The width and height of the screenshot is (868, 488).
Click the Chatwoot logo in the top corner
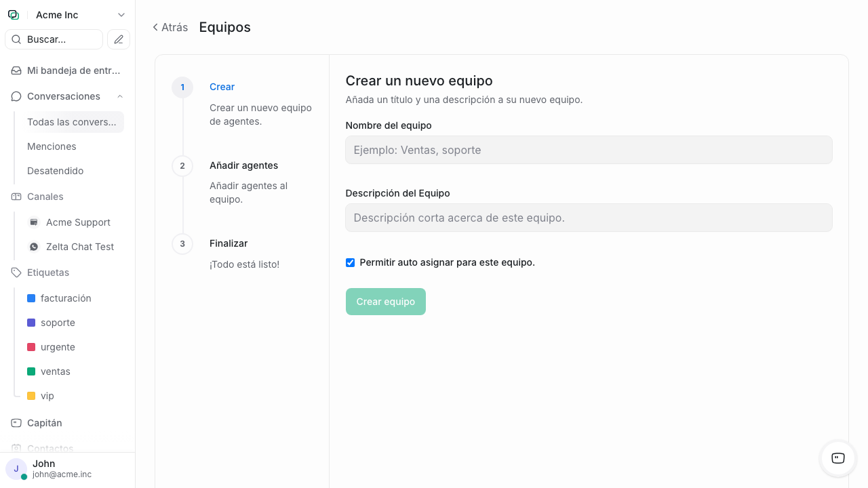(13, 14)
